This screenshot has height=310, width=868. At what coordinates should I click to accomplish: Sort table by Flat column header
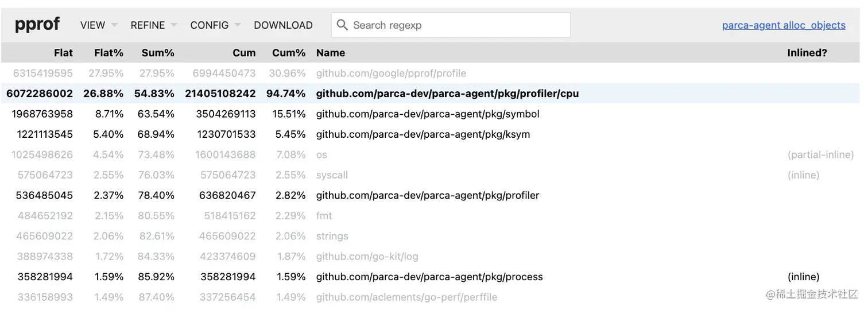[63, 53]
